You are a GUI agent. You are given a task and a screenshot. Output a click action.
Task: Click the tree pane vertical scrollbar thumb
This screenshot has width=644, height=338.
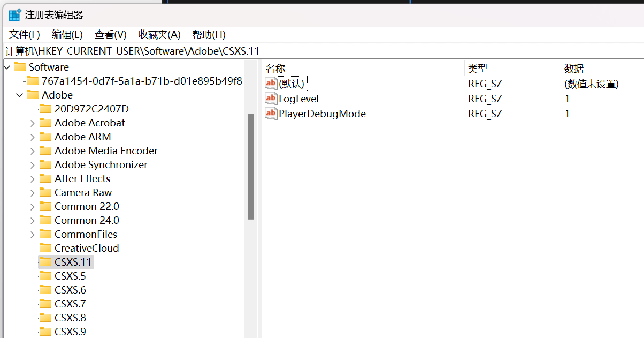250,167
